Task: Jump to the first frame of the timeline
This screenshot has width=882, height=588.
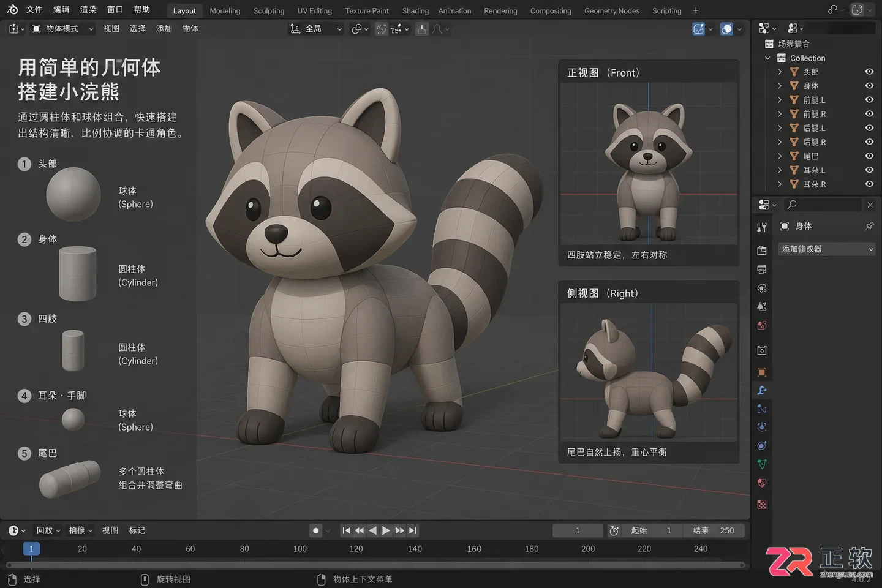Action: coord(346,530)
